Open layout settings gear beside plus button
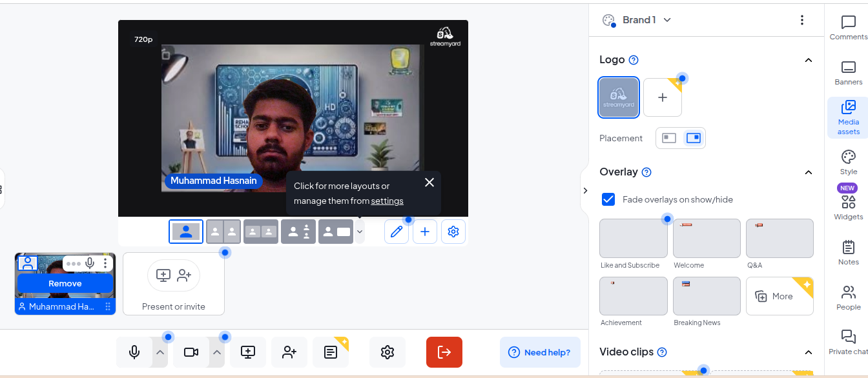The image size is (868, 378). tap(453, 232)
